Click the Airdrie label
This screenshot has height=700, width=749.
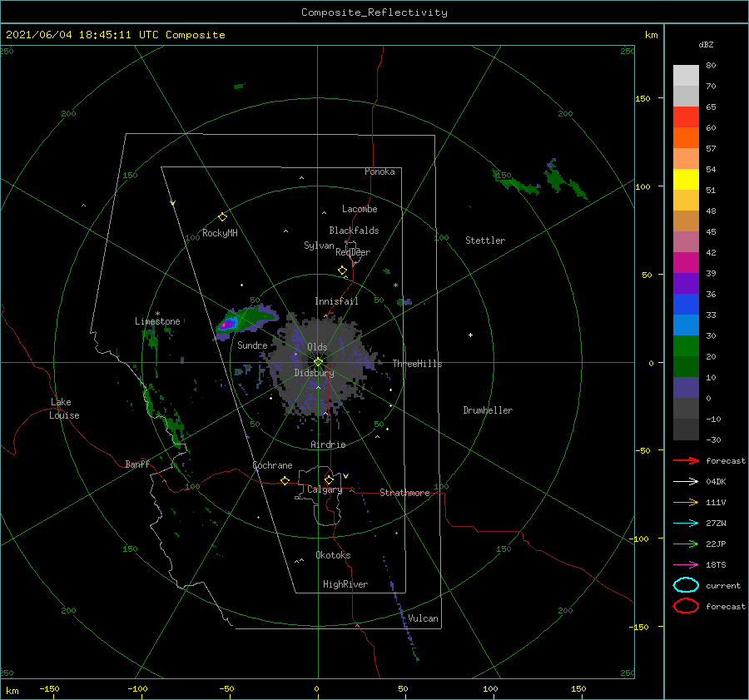tap(328, 444)
